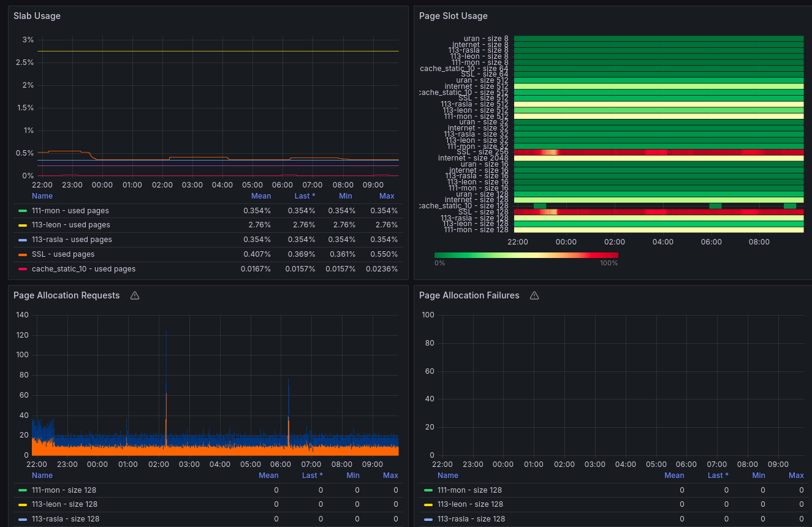Sort Page Allocation Requests legend by Last *
The image size is (812, 527).
point(312,476)
